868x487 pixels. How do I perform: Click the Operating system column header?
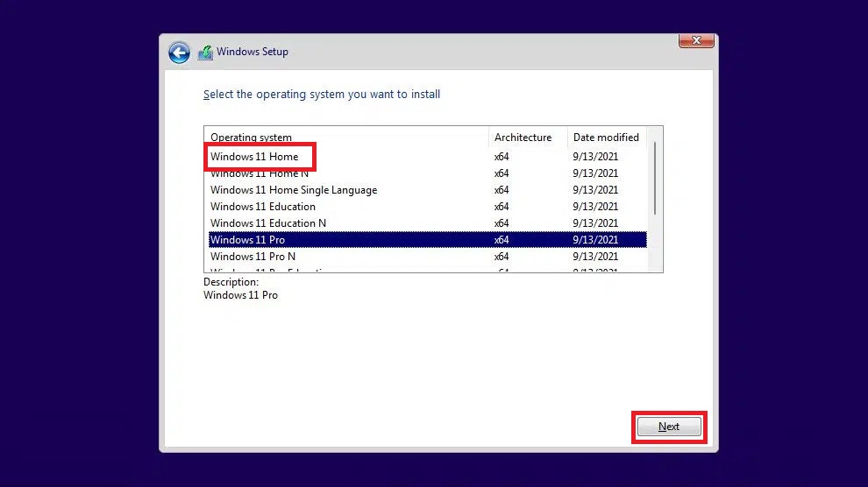[346, 138]
